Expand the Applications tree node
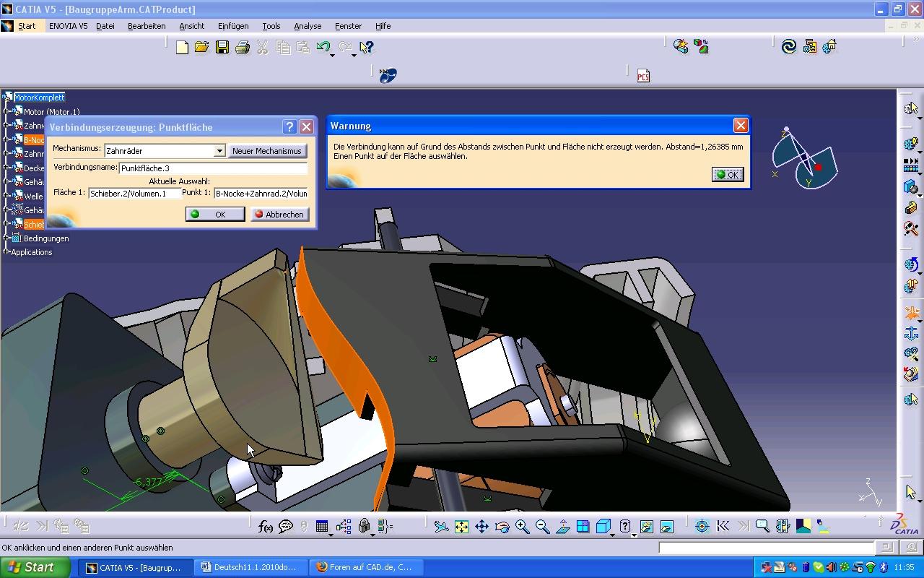This screenshot has width=924, height=578. click(7, 252)
